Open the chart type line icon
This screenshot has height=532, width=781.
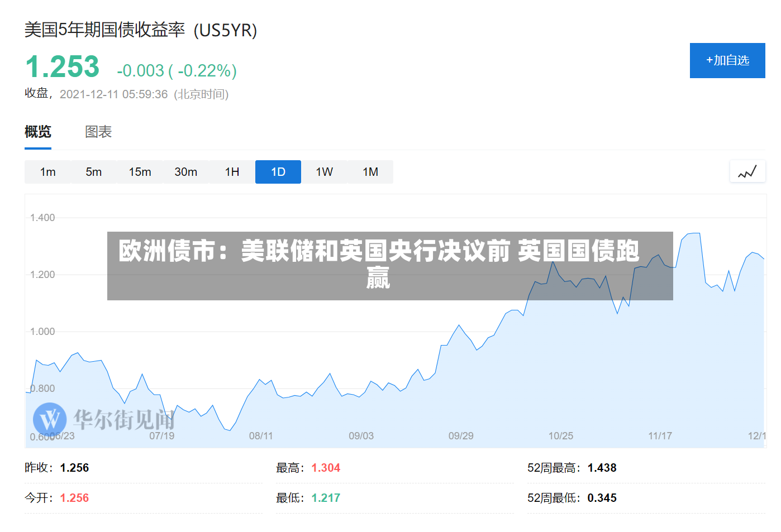(x=747, y=172)
